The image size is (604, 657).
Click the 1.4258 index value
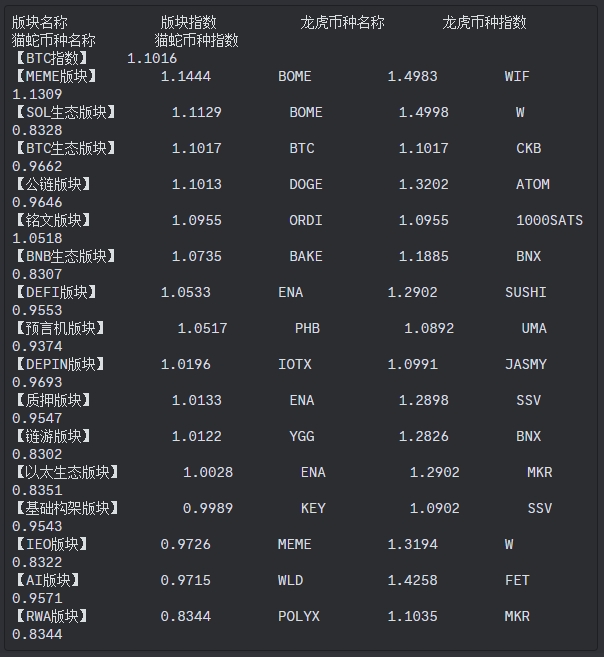(x=412, y=581)
